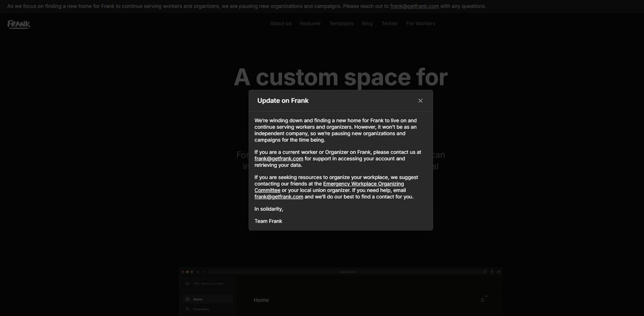Close the Update on Frank dialog
Screen dimensions: 644x316
(x=420, y=100)
